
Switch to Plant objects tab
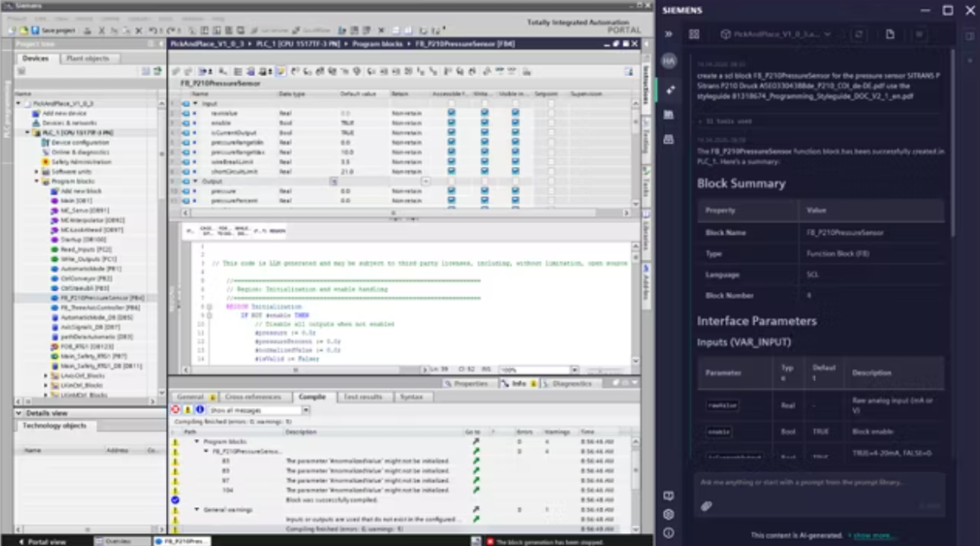pyautogui.click(x=87, y=58)
